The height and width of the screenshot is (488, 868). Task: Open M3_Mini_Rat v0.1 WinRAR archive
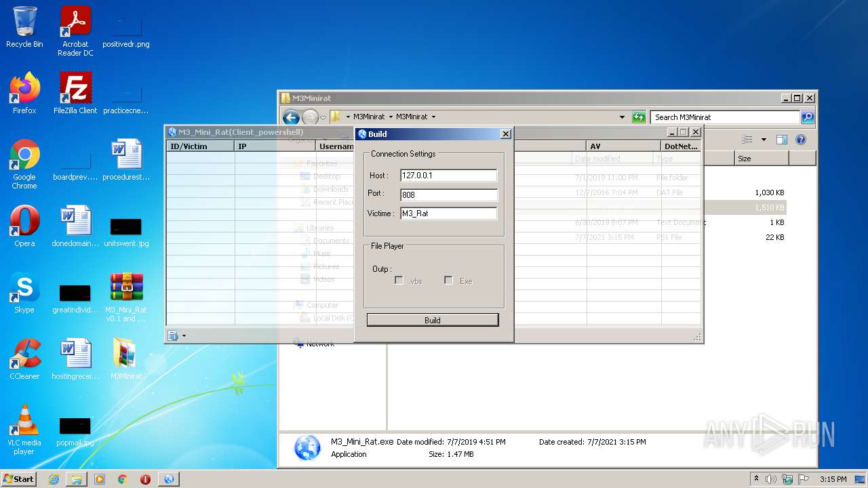(x=126, y=297)
